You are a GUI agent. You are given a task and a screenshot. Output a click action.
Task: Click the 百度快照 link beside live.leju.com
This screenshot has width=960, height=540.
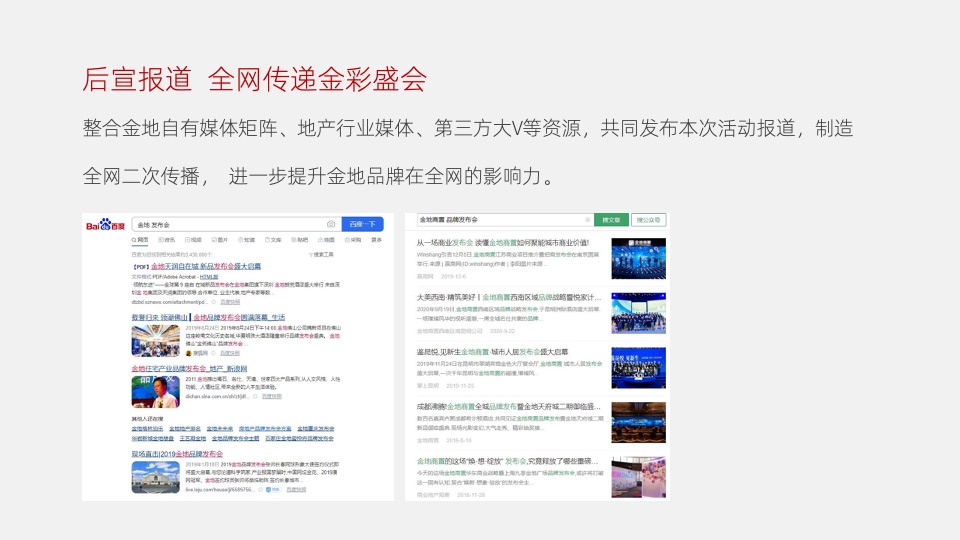click(296, 490)
